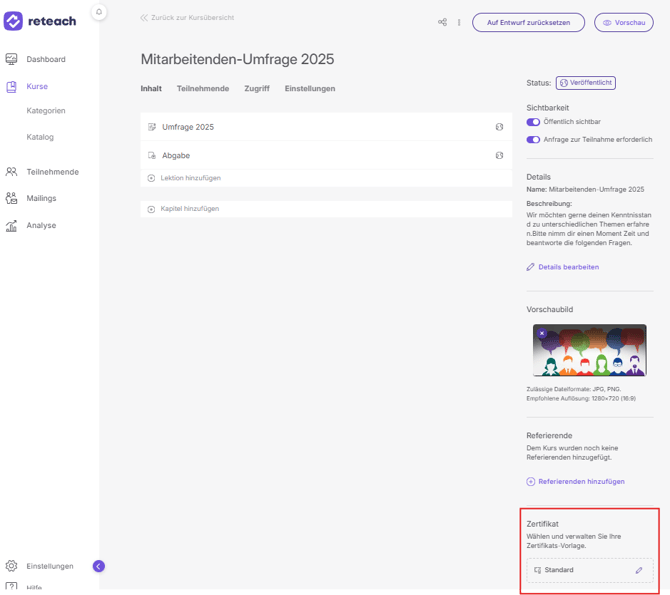Open Einstellungen in the sidebar
This screenshot has height=595, width=670.
coord(50,566)
